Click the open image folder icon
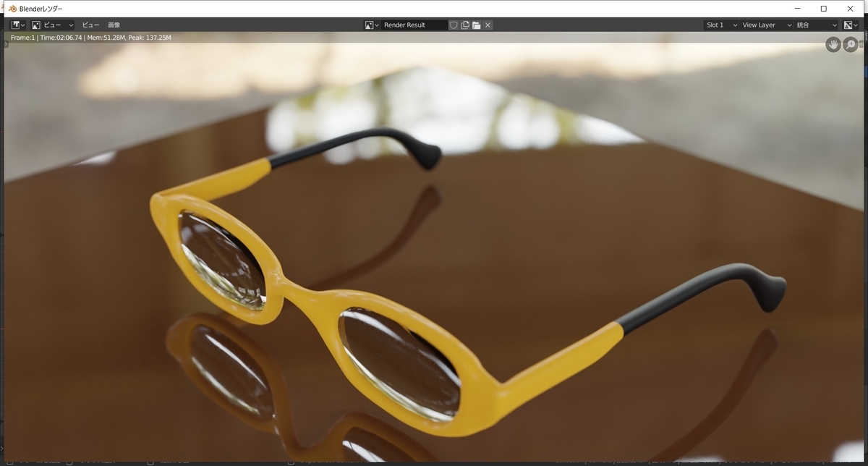This screenshot has width=868, height=466. tap(476, 25)
